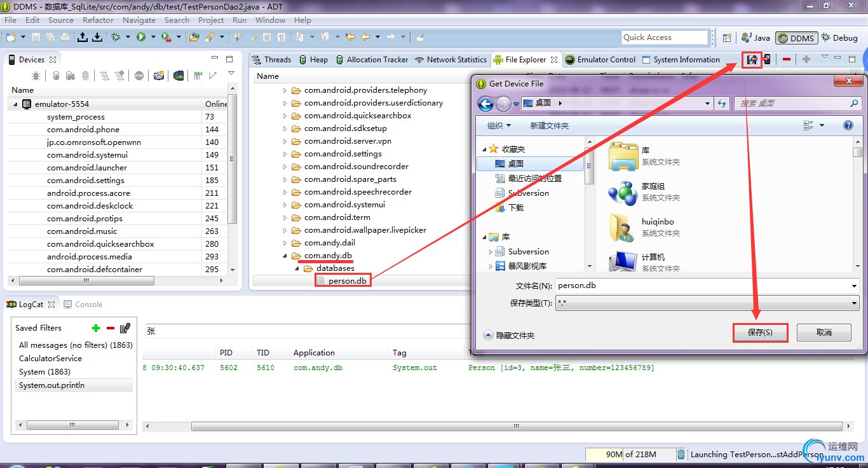Click the upload arrow icon in main toolbar
868x468 pixels.
pyautogui.click(x=83, y=38)
